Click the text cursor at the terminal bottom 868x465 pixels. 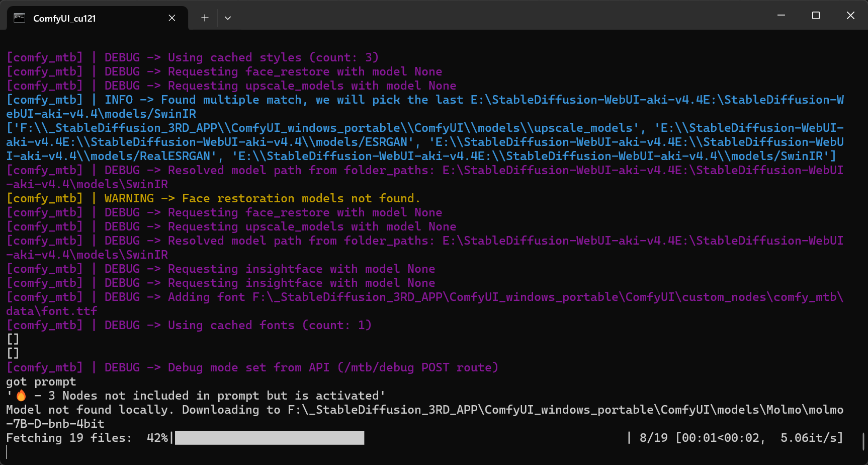[7, 452]
